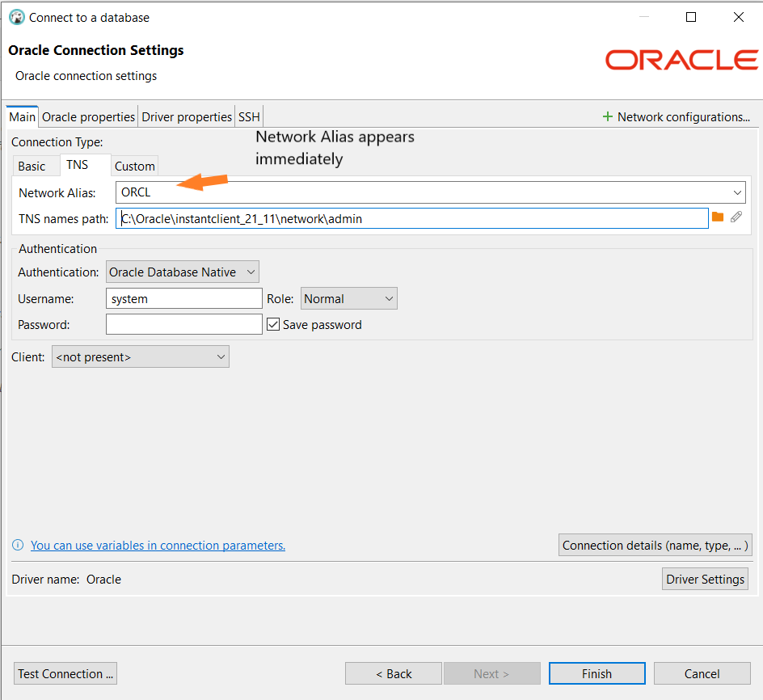Image resolution: width=763 pixels, height=700 pixels.
Task: Open the Client dropdown showing not present
Action: [x=140, y=356]
